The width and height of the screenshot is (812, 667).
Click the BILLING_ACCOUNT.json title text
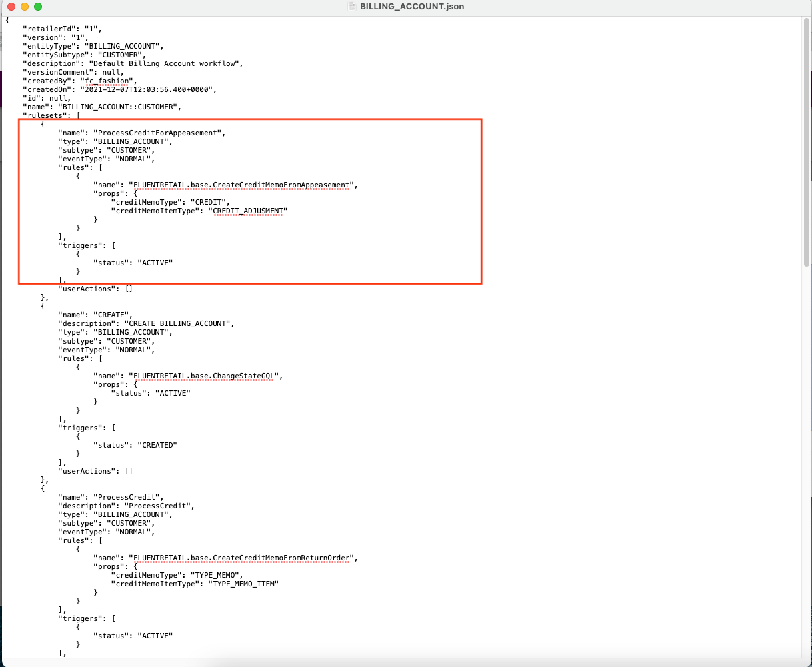coord(411,7)
